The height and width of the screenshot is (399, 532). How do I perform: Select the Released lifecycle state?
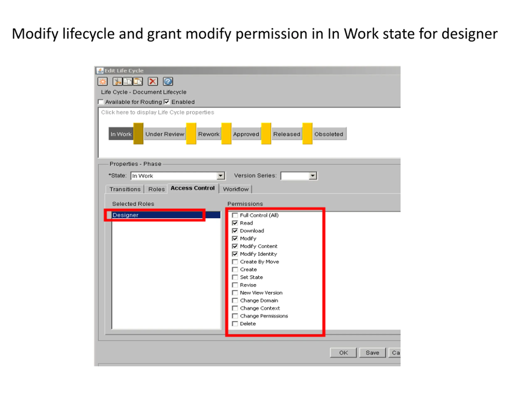(287, 134)
